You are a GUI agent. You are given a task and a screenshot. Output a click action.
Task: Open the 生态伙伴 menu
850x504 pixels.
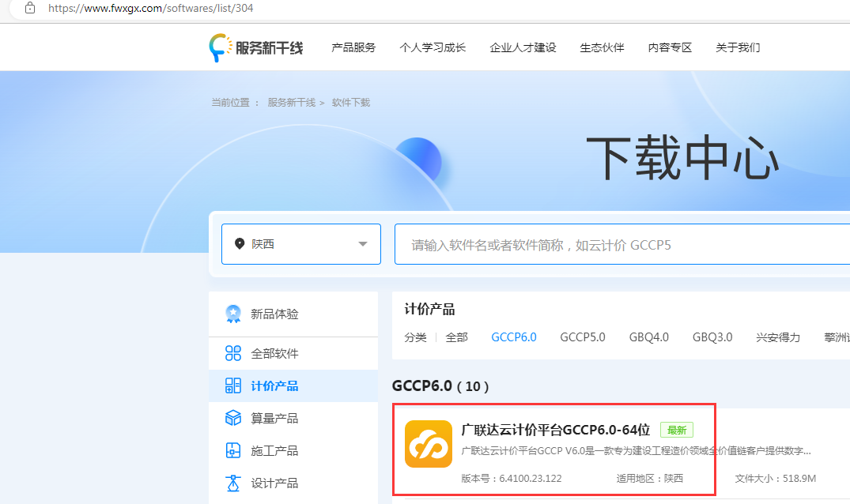[602, 47]
